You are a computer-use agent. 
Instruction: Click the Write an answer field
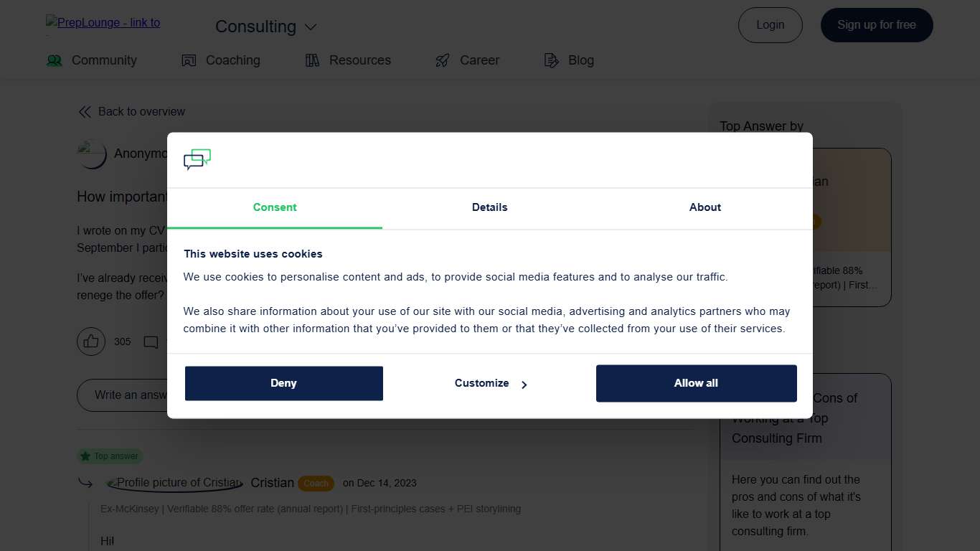coord(123,395)
